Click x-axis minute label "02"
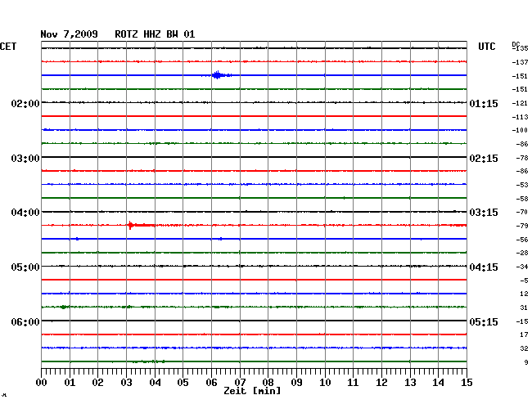Viewport: 532px width, 404px height. (97, 383)
